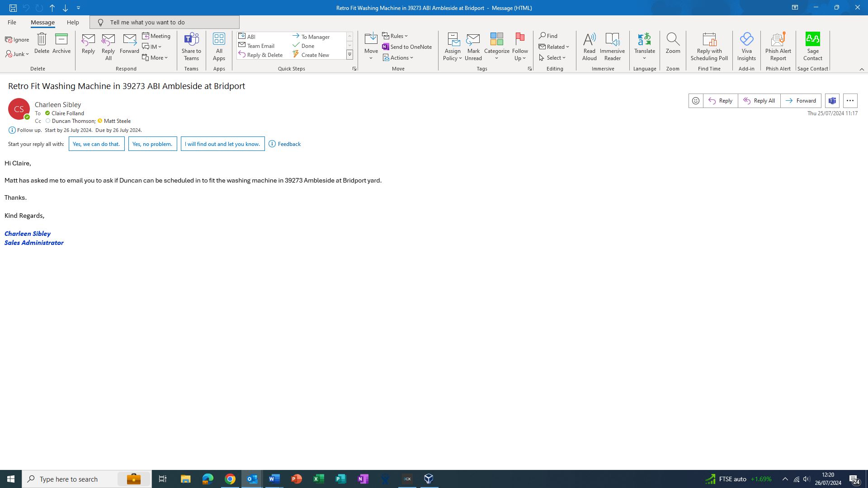Toggle Mark Unread on this message
Screen dimensions: 868x488
click(x=473, y=46)
